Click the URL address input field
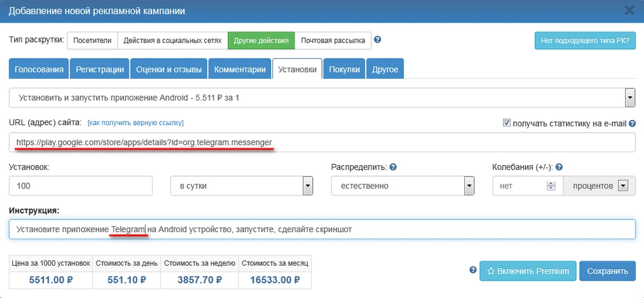Image resolution: width=644 pixels, height=298 pixels. click(322, 142)
